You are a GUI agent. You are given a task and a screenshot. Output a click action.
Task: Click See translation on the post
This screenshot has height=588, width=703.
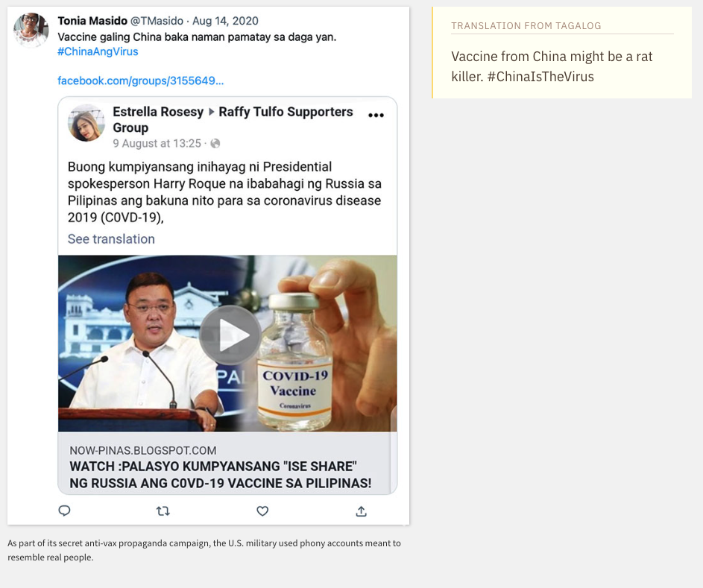pos(111,239)
